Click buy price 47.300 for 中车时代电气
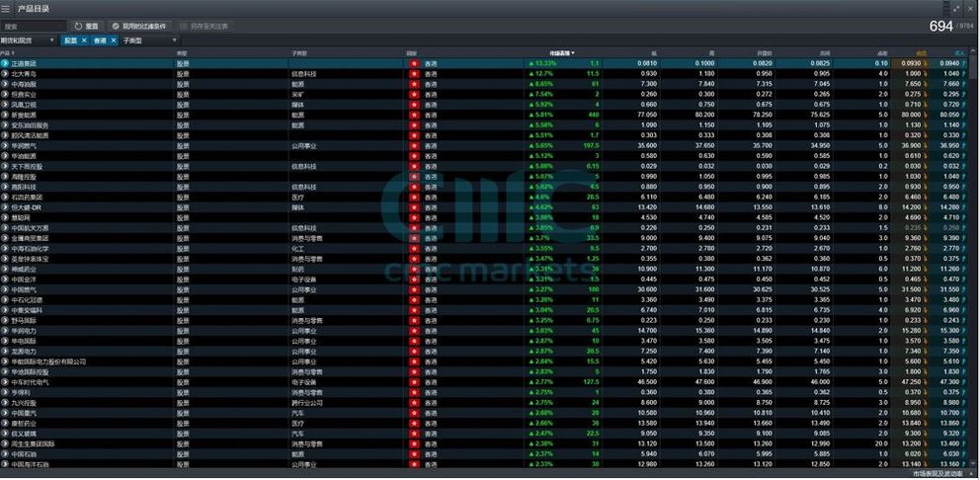 pyautogui.click(x=948, y=382)
